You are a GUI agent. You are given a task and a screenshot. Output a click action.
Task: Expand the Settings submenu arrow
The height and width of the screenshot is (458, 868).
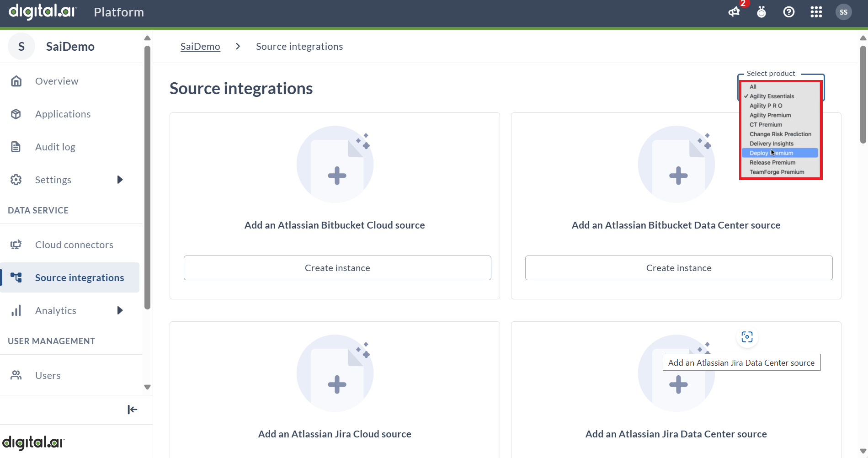pyautogui.click(x=120, y=180)
